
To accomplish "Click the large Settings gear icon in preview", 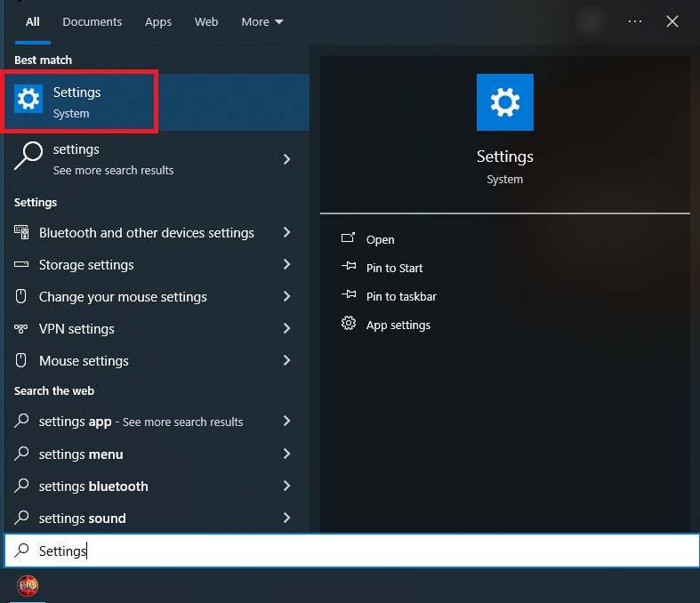I will point(504,102).
